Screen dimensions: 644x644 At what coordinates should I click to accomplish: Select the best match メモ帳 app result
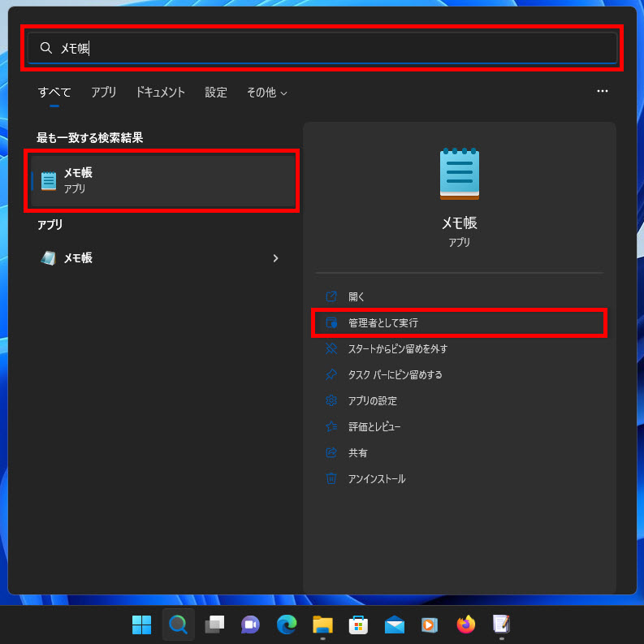point(162,180)
